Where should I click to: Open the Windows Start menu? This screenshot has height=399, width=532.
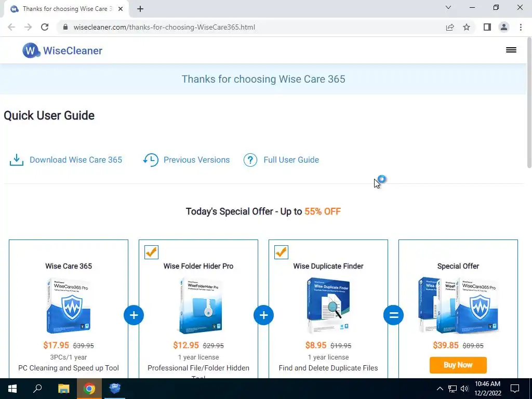[12, 389]
